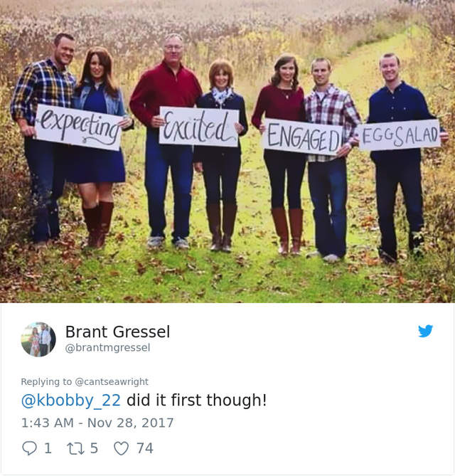Screen dimensions: 455x476
Task: Open the @cantseawright replied-to profile
Action: pyautogui.click(x=112, y=381)
